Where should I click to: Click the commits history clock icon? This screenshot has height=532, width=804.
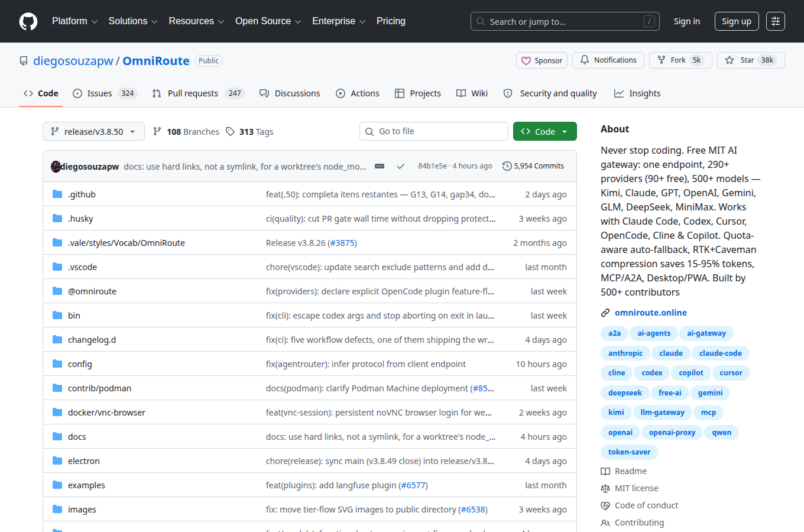507,166
